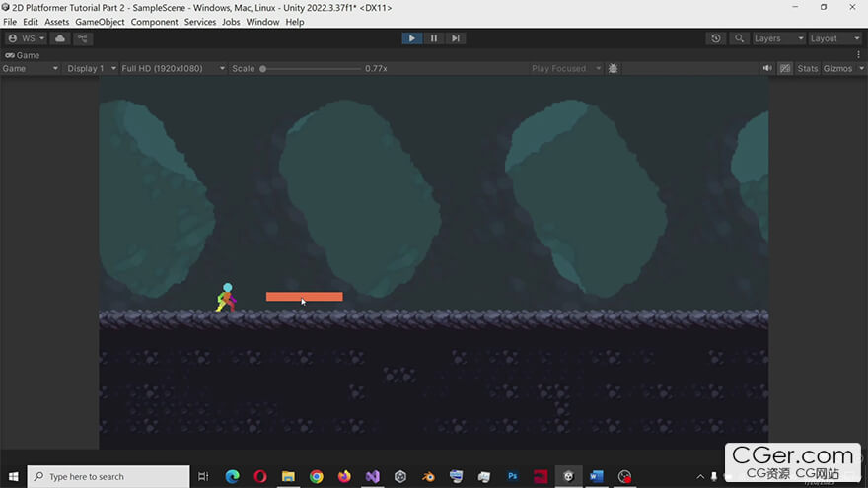Open Unity Cloud services icon

61,38
